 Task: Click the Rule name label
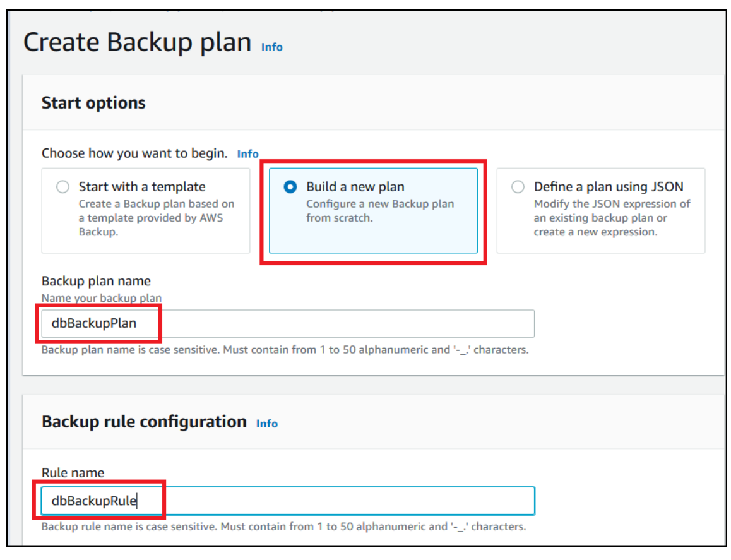coord(73,473)
